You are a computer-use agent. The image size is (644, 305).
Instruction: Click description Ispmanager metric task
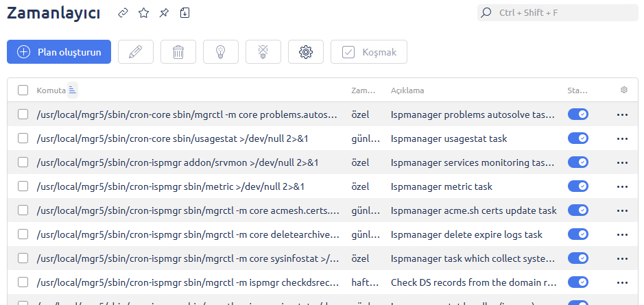click(442, 187)
